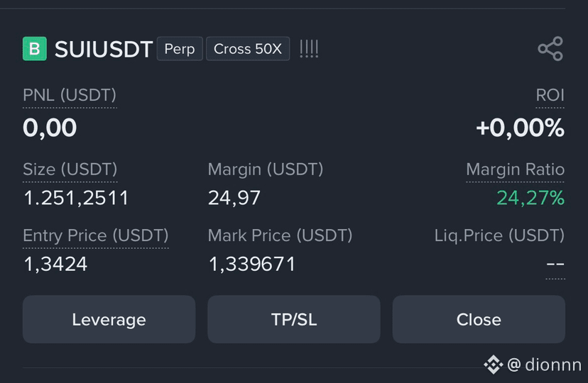
Task: Tap the ROI label for info
Action: tap(550, 95)
